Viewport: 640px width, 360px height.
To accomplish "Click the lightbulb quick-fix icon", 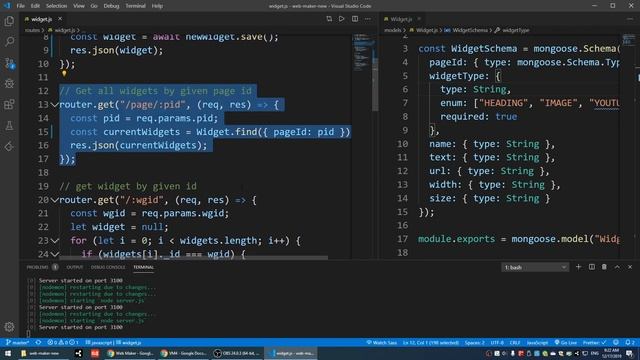I will click(x=64, y=74).
